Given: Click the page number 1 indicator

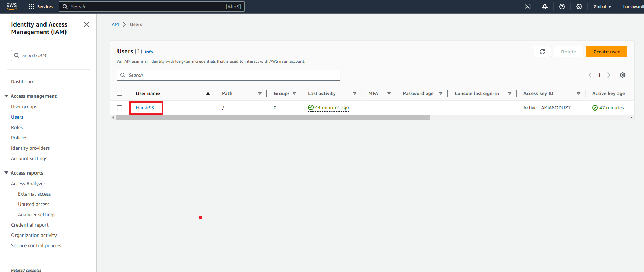Looking at the screenshot, I should point(599,75).
